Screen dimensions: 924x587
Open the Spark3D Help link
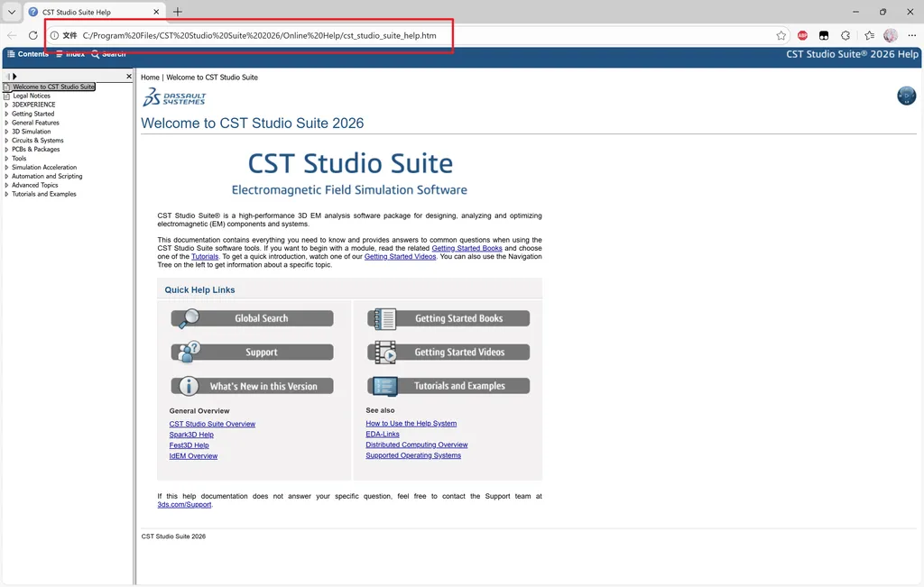[191, 435]
